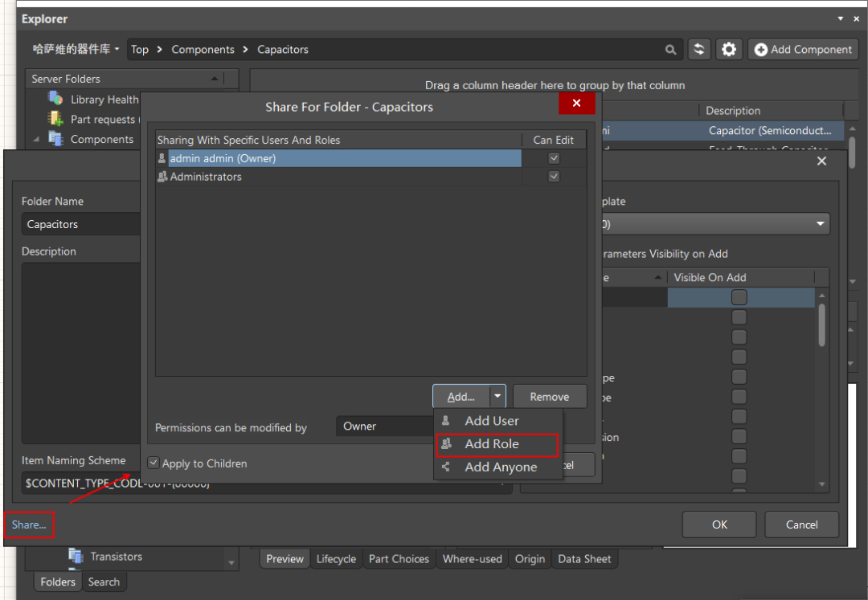
Task: Navigate to Top in breadcrumb
Action: 140,49
